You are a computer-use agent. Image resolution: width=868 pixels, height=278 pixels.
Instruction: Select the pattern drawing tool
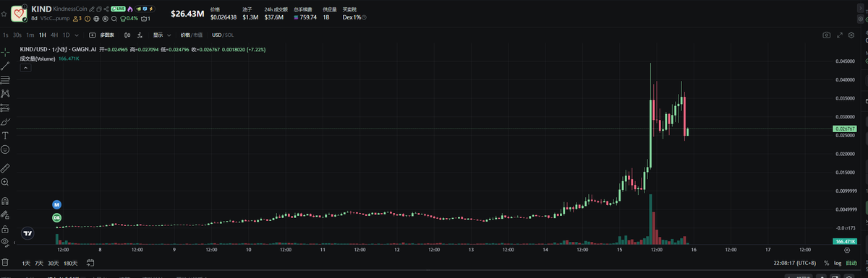(5, 93)
